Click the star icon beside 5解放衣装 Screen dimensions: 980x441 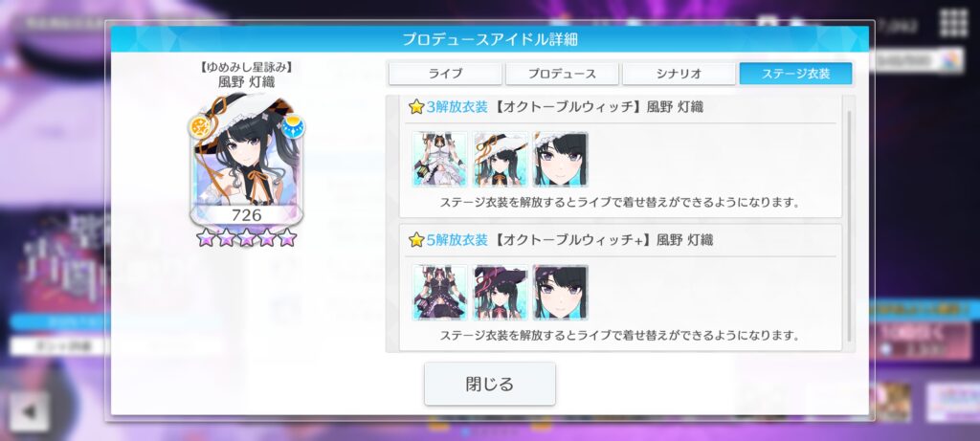coord(416,240)
